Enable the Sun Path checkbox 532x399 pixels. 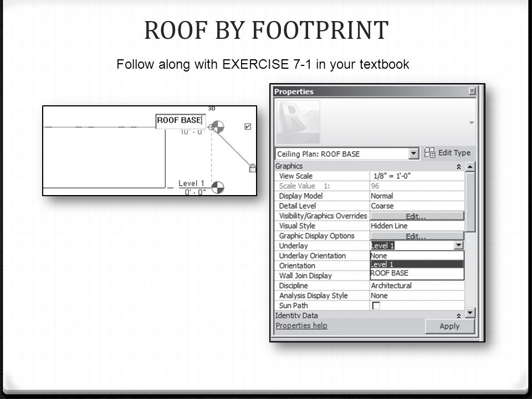376,306
